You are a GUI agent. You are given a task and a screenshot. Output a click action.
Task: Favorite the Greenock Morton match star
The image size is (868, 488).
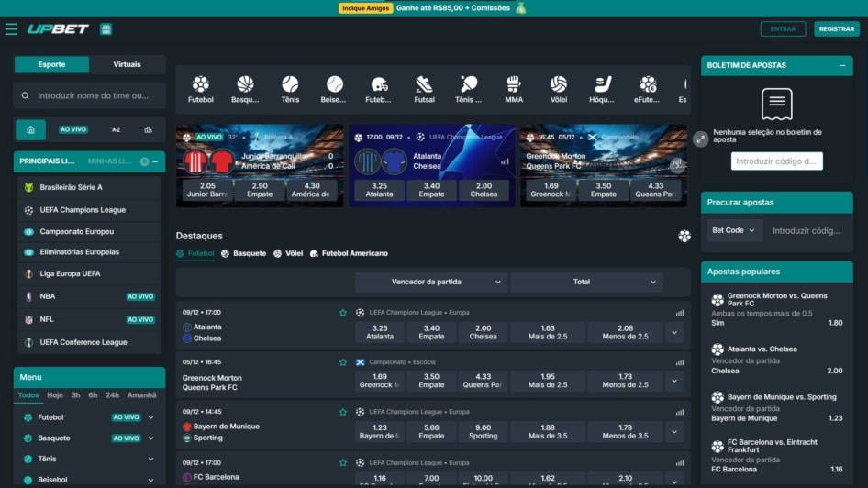tap(342, 362)
